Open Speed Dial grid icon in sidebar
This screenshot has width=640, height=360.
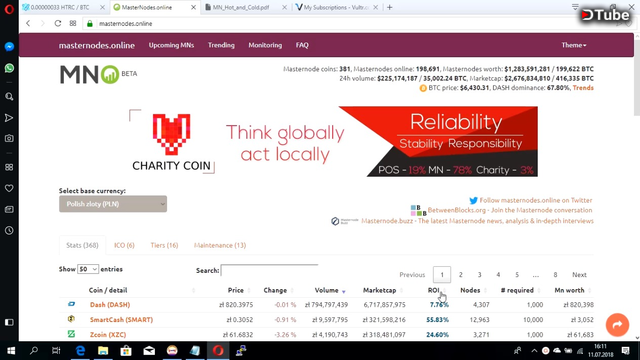9,167
